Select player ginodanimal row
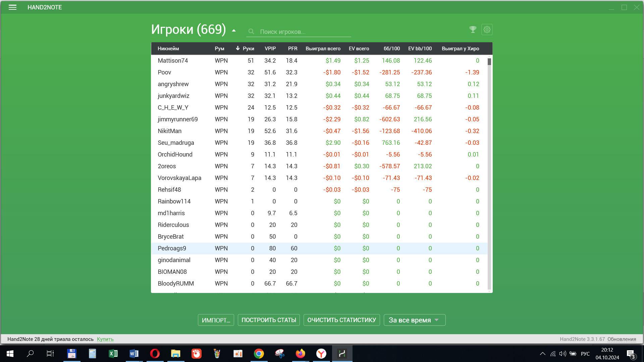644x362 pixels. (x=319, y=260)
